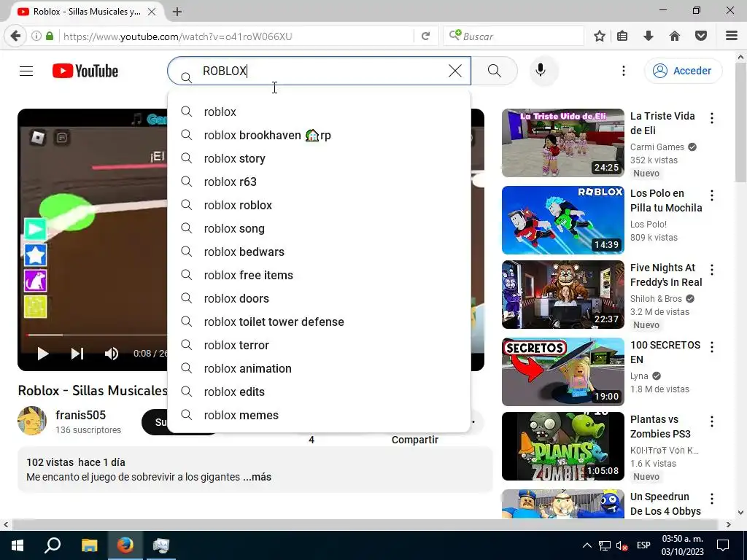Open the notification center icon
Screen dimensions: 747x560
tap(723, 545)
